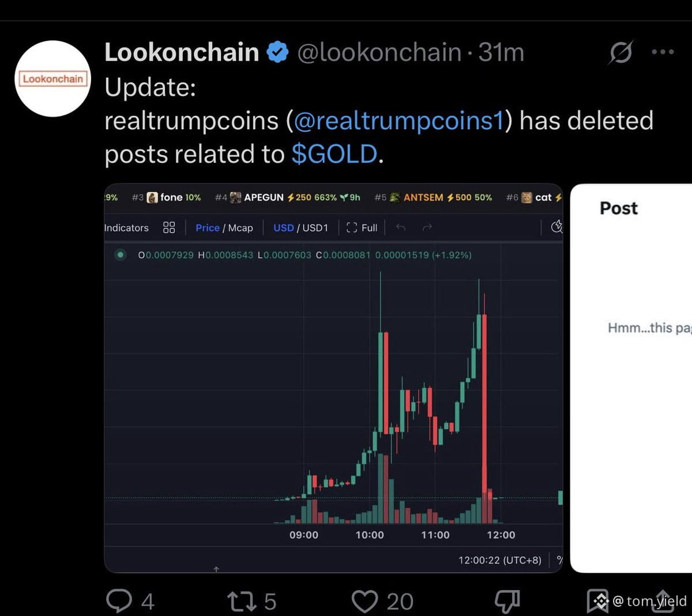
Task: Click the chart redo arrow
Action: tap(427, 228)
